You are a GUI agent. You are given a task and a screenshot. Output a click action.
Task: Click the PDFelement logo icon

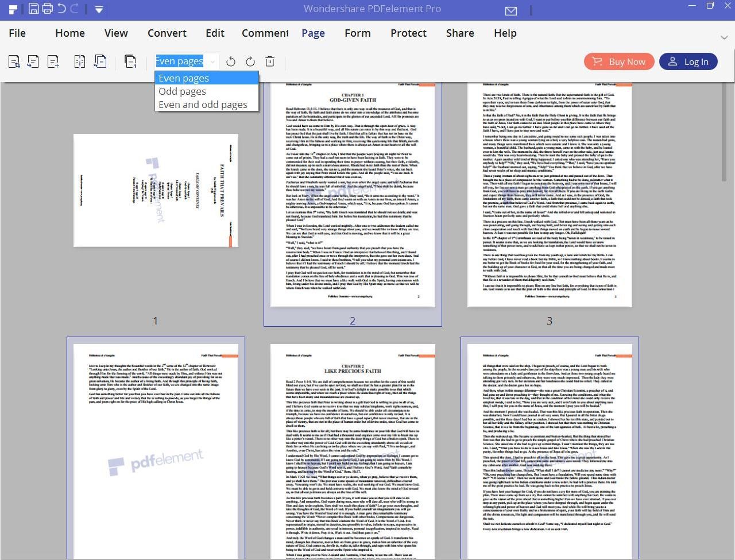point(13,9)
